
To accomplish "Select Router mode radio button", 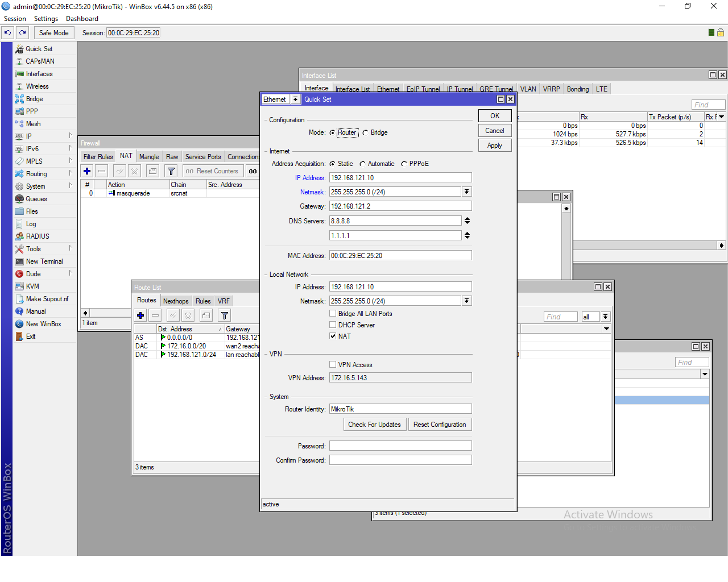I will [x=332, y=133].
